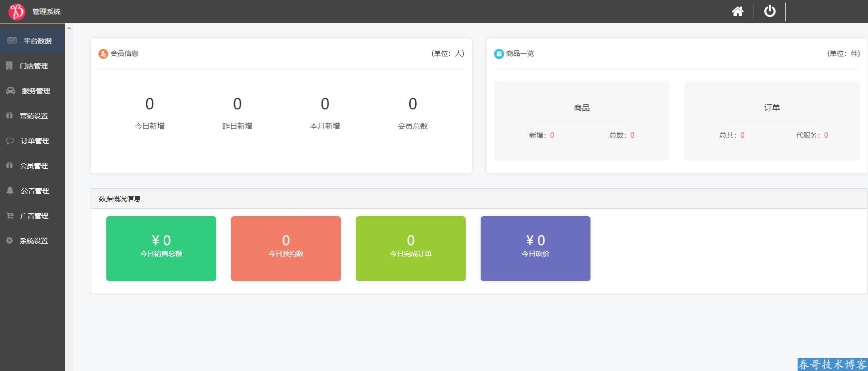868x371 pixels.
Task: Click the red 今日预约数 card
Action: pyautogui.click(x=286, y=248)
